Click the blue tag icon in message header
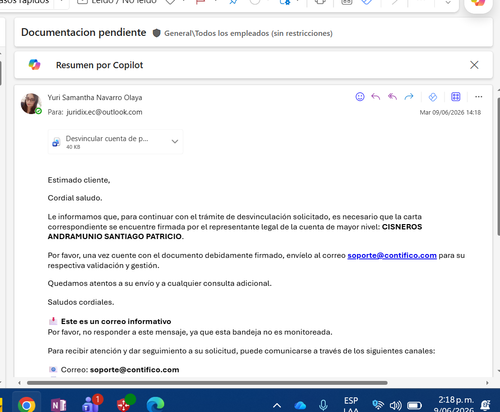This screenshot has height=412, width=500. (x=433, y=97)
